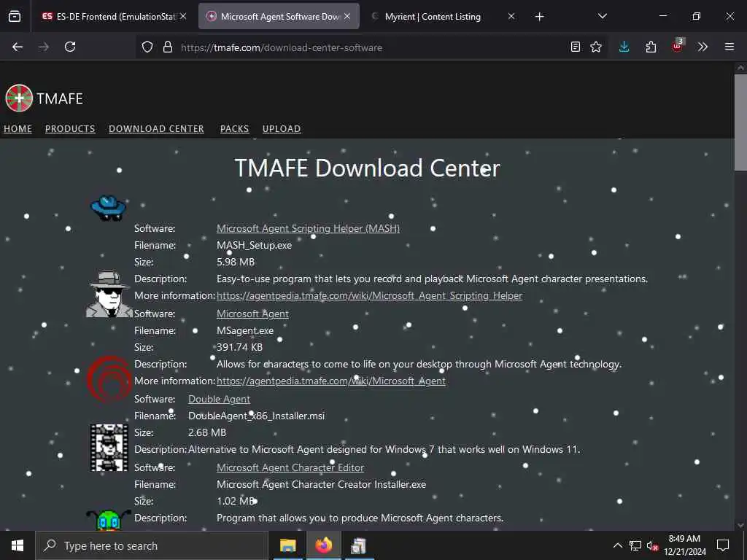Open the Windows Start menu
This screenshot has width=747, height=560.
click(18, 545)
